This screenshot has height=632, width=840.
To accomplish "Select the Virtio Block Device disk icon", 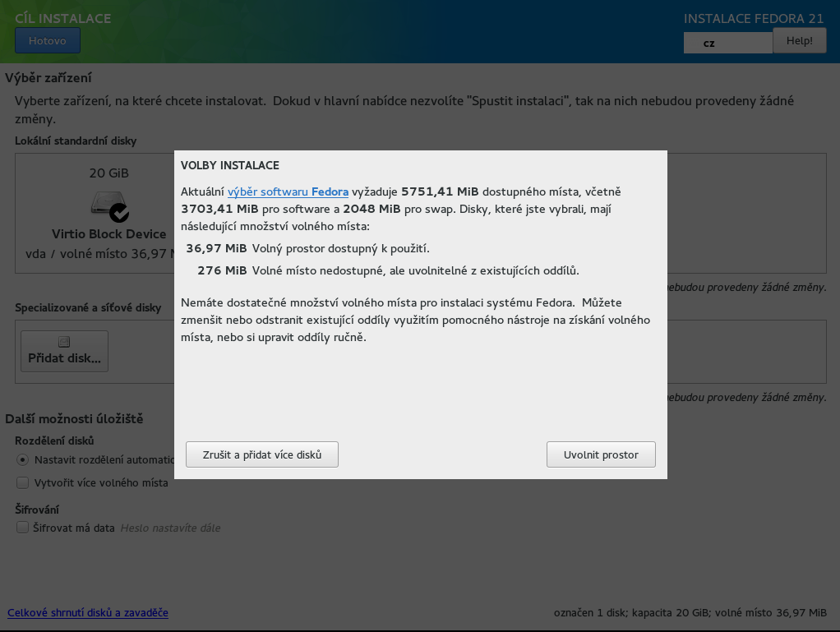I will 107,205.
